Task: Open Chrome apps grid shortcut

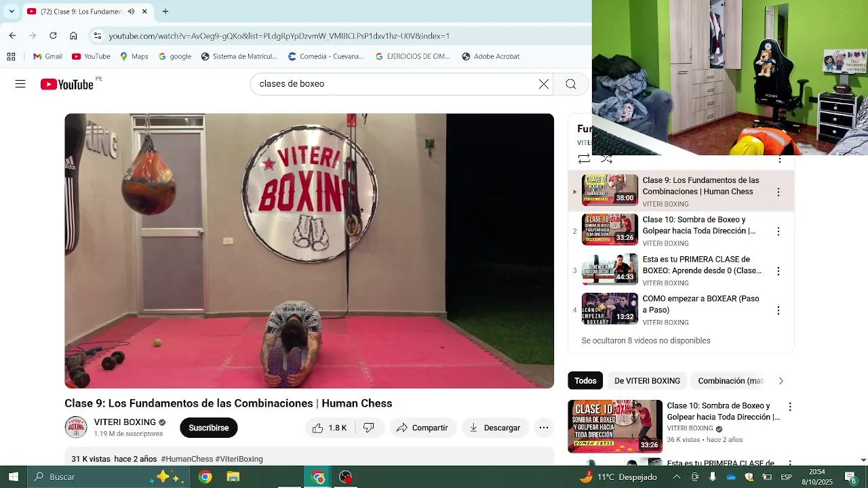Action: click(x=11, y=56)
